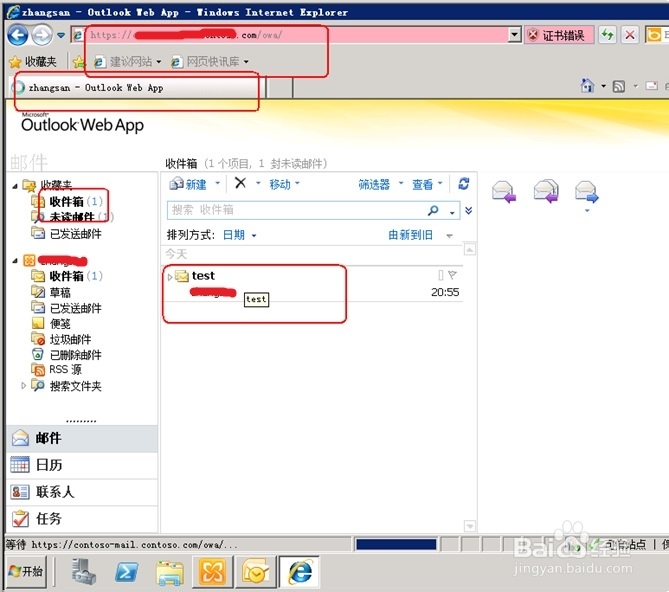
Task: Open the 新建 dropdown arrow
Action: (218, 183)
